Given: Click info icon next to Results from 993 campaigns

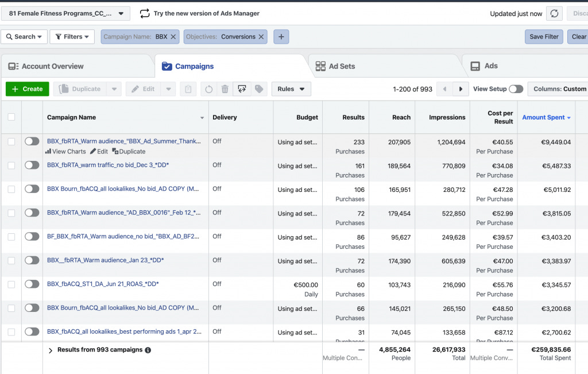Looking at the screenshot, I should [x=148, y=350].
